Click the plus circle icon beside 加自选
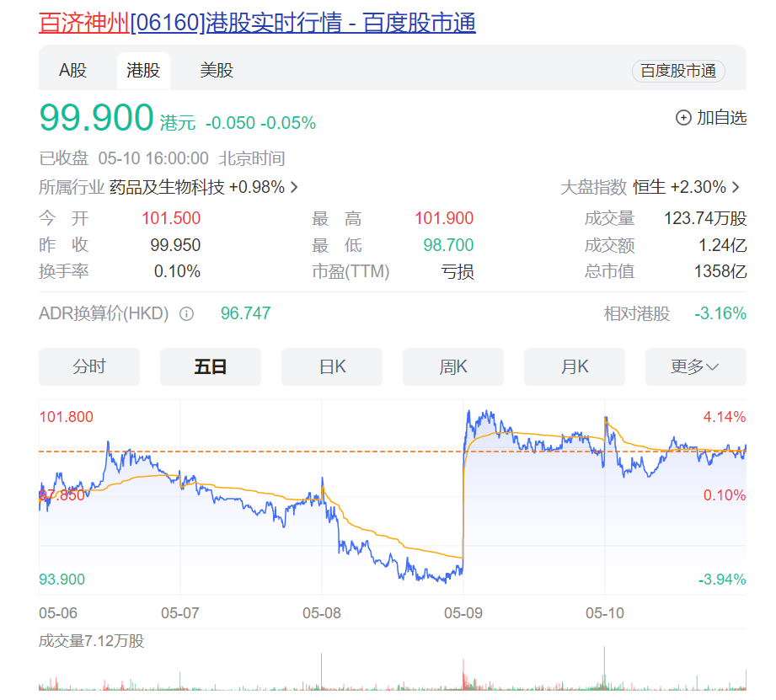Viewport: 776px width, 700px height. pos(683,118)
